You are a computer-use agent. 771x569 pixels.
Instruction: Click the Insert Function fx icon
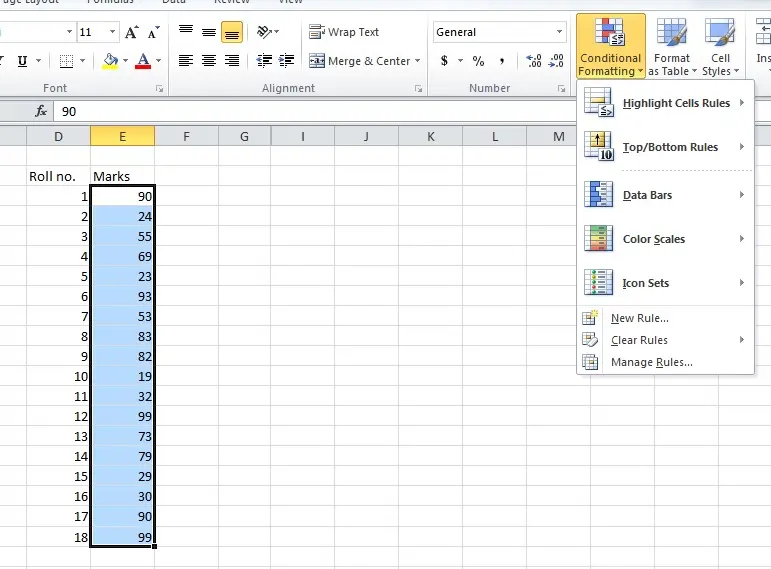[x=41, y=111]
